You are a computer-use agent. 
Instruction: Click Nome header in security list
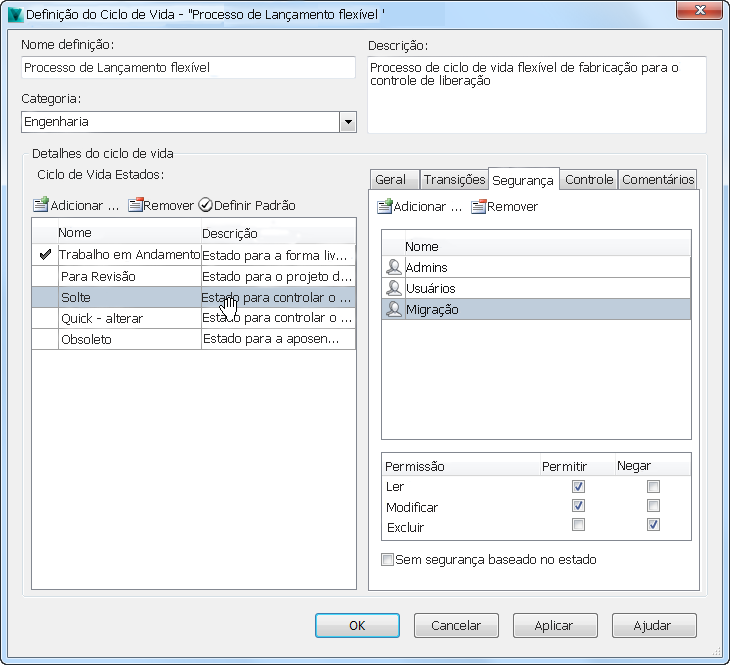(548, 246)
